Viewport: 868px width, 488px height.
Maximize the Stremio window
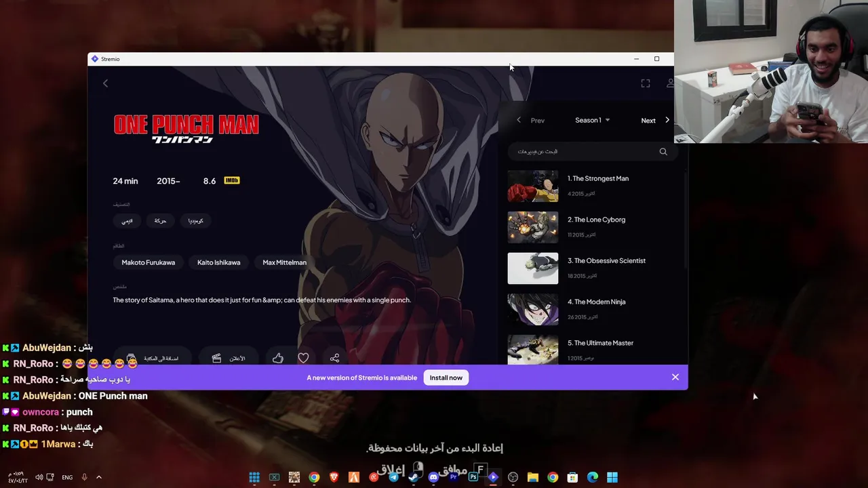656,59
